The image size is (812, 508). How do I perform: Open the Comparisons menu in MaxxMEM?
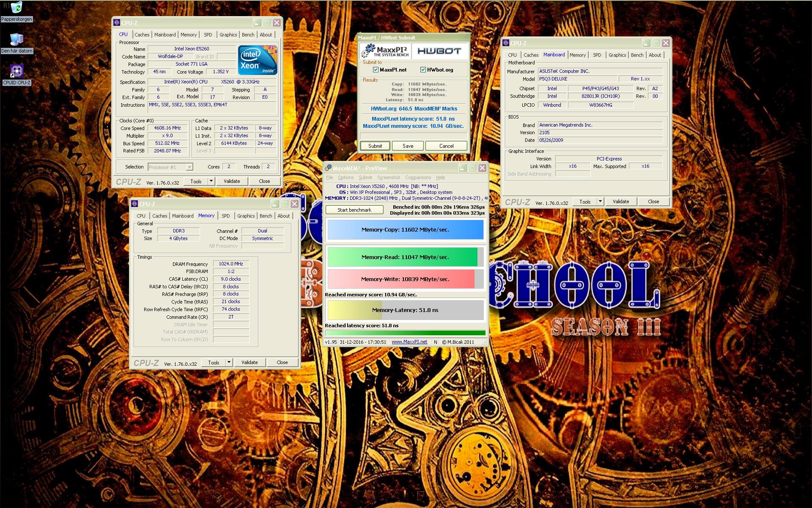(x=418, y=178)
